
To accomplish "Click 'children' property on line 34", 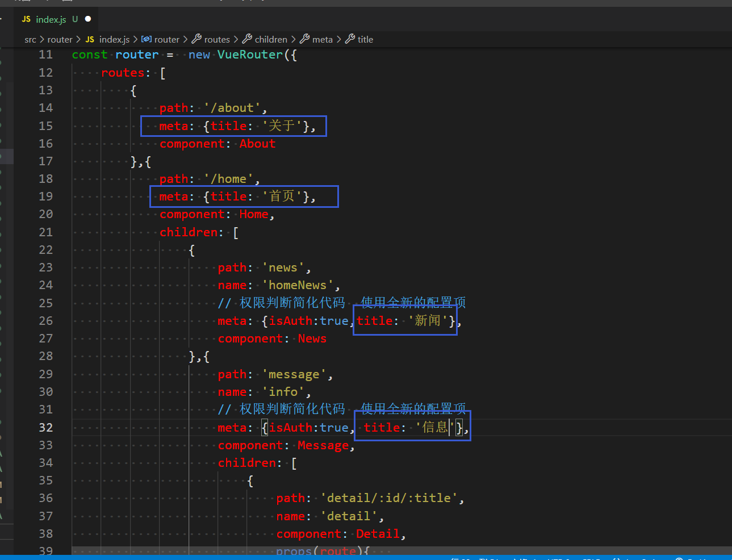I will [x=247, y=463].
